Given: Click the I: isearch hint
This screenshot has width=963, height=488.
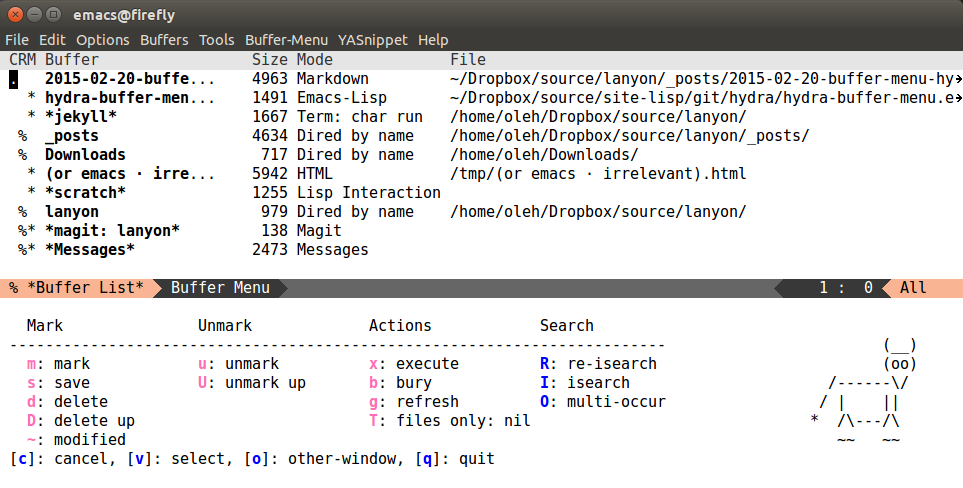Looking at the screenshot, I should tap(585, 383).
